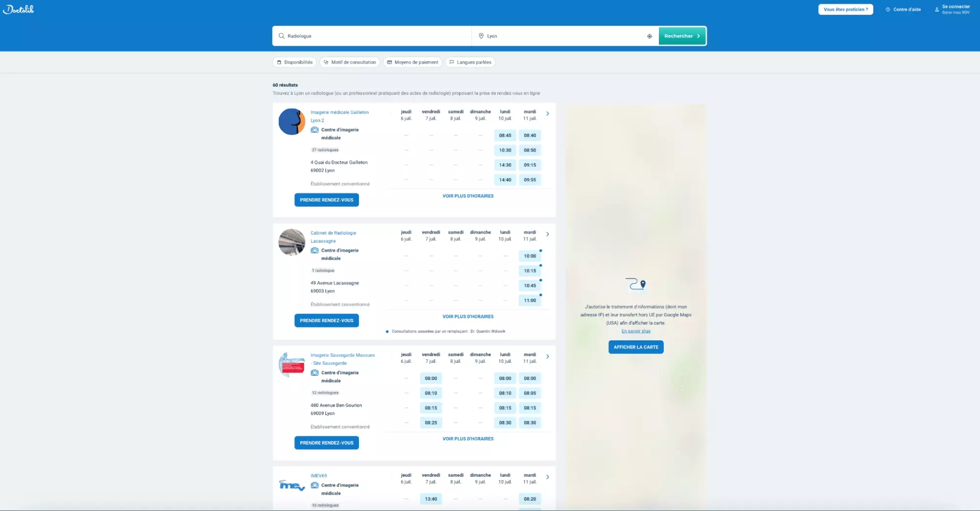Click the user account icon near Se connecter

(936, 9)
